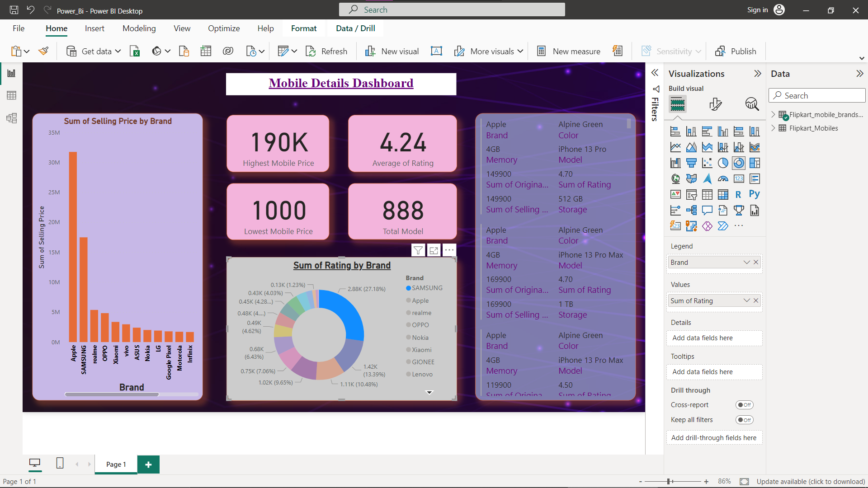Turn on Keep all filters
Screen dimensions: 868x488
point(744,420)
